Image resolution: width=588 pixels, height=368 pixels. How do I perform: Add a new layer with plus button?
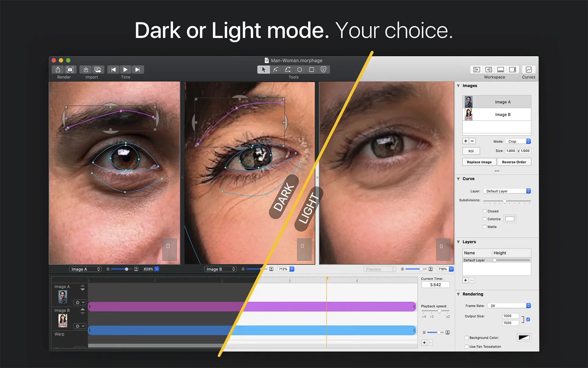pyautogui.click(x=466, y=280)
